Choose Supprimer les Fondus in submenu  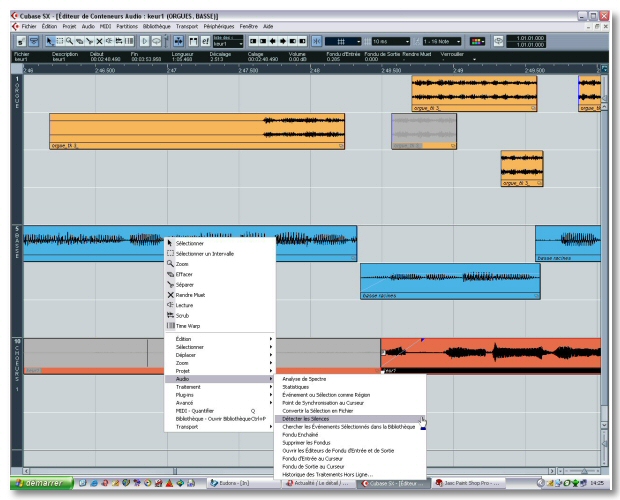350,443
